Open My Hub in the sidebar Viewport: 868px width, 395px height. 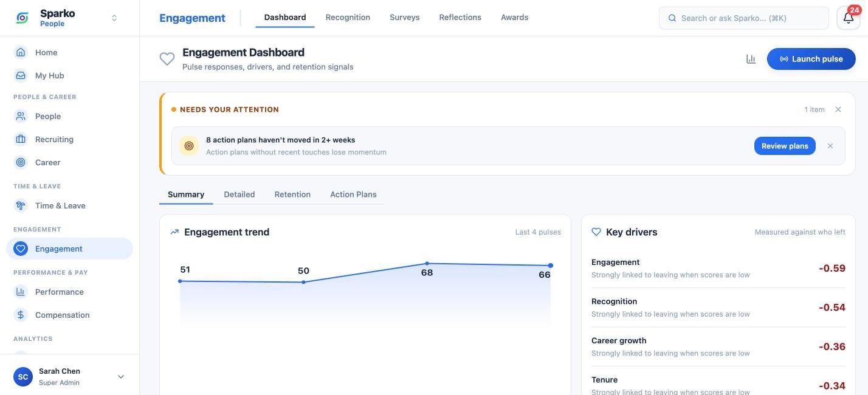(69, 75)
